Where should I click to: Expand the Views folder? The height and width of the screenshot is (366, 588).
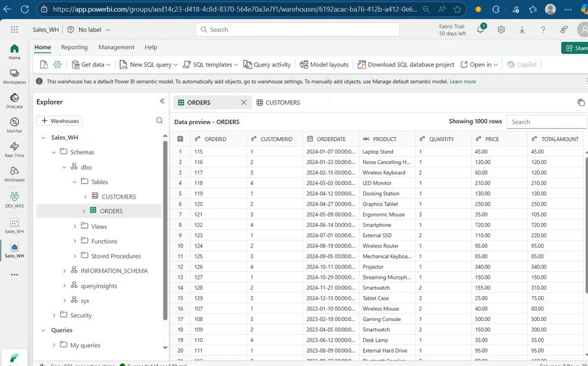pyautogui.click(x=75, y=226)
